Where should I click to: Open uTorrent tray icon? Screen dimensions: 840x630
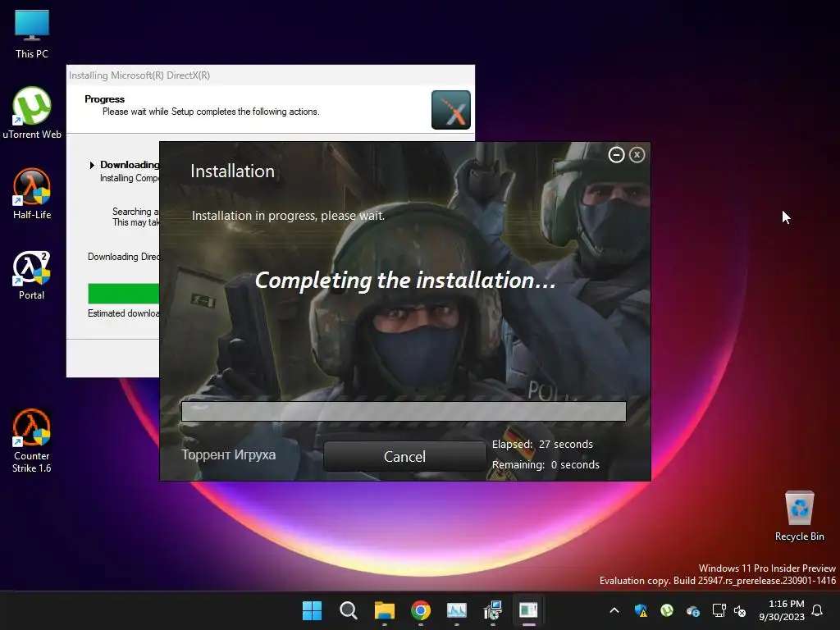coord(667,610)
